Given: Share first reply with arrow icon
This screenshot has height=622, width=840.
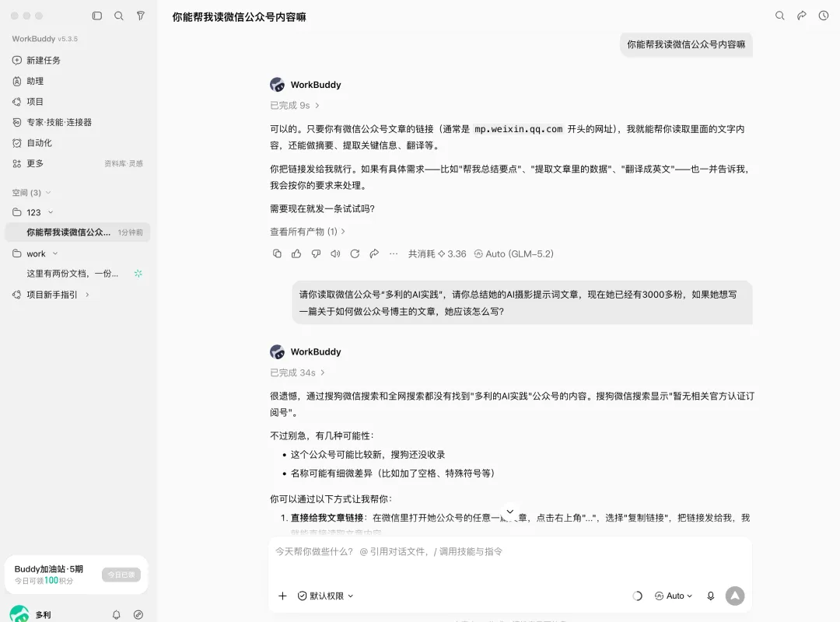Looking at the screenshot, I should [x=374, y=253].
